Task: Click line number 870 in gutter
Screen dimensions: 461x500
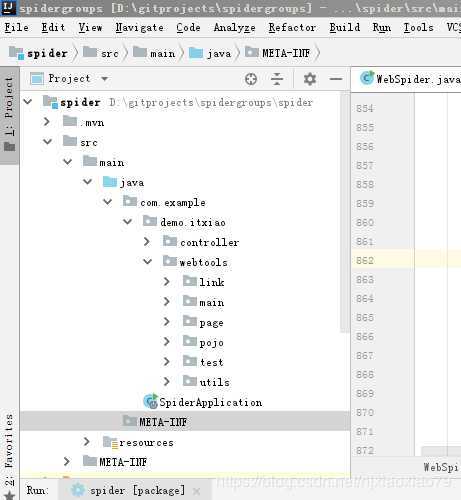Action: pyautogui.click(x=365, y=412)
